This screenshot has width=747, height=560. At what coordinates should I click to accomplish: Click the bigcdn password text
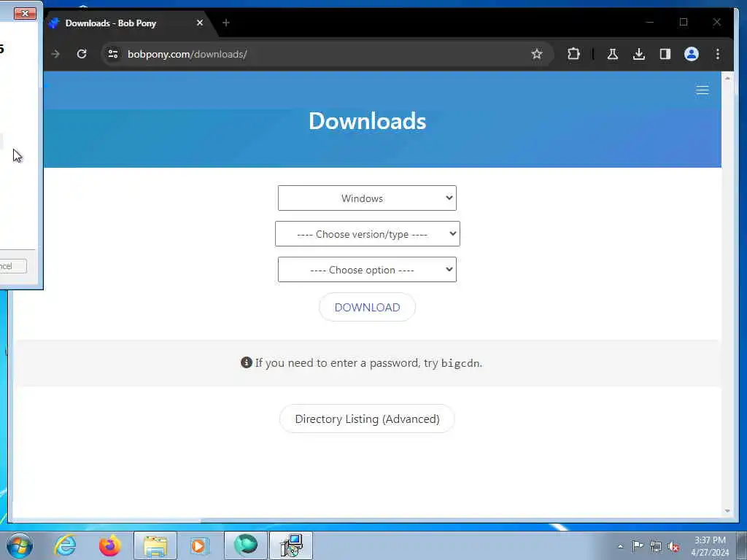pyautogui.click(x=460, y=363)
